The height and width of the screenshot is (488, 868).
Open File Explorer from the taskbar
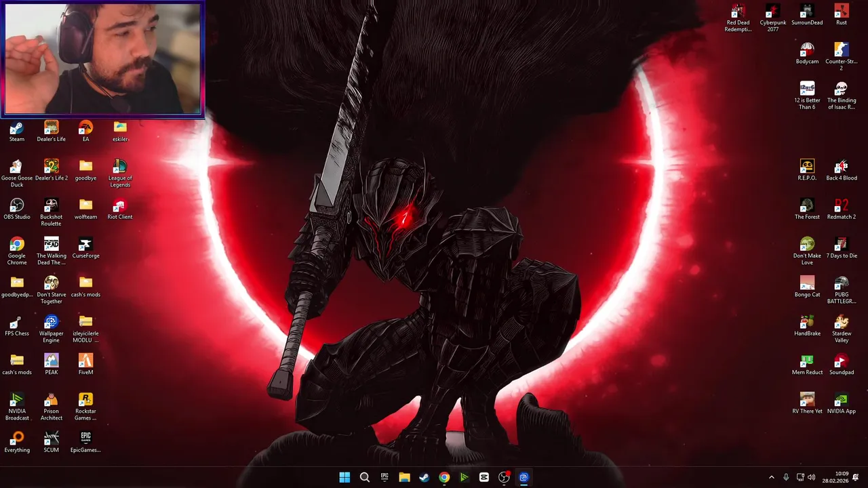pos(404,477)
